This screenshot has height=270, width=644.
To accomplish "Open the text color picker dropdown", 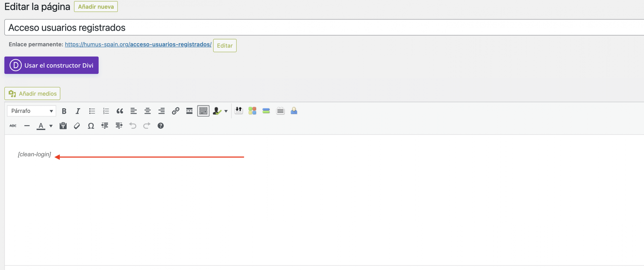I will pos(51,126).
